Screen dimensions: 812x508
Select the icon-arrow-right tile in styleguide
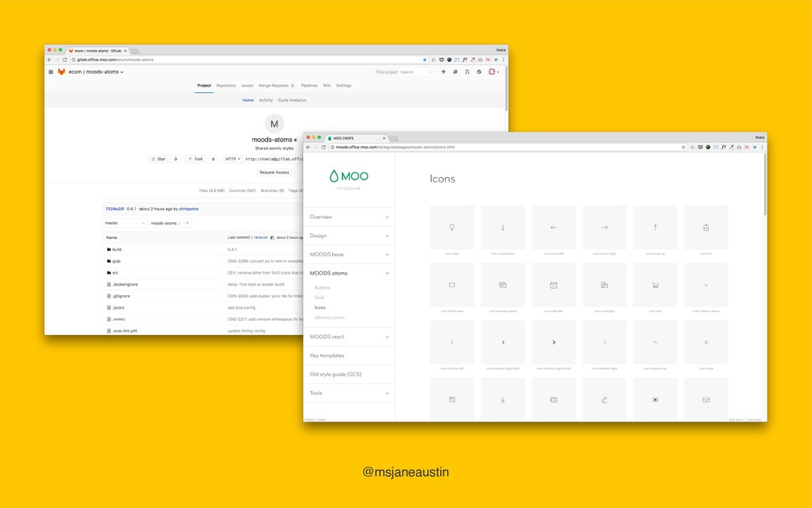click(604, 227)
